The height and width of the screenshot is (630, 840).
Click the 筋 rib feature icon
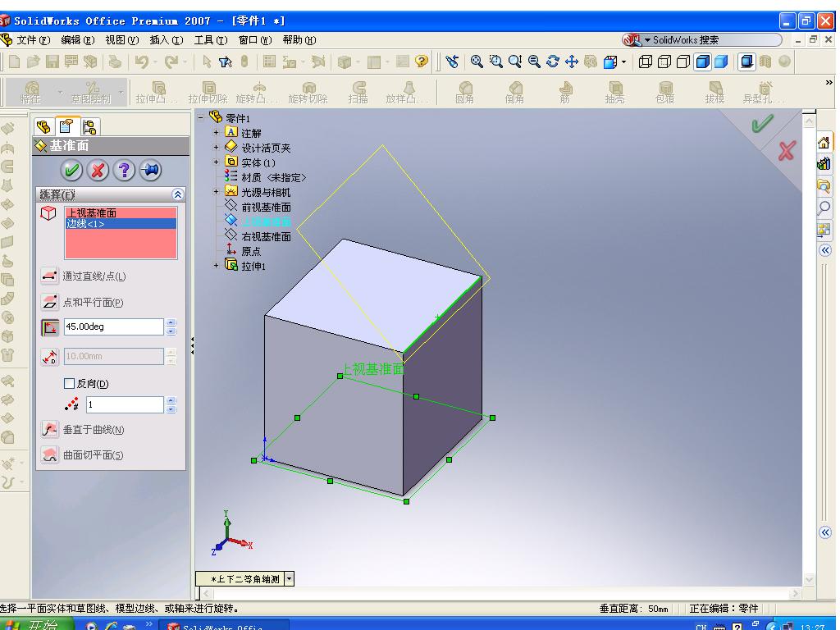pos(565,91)
